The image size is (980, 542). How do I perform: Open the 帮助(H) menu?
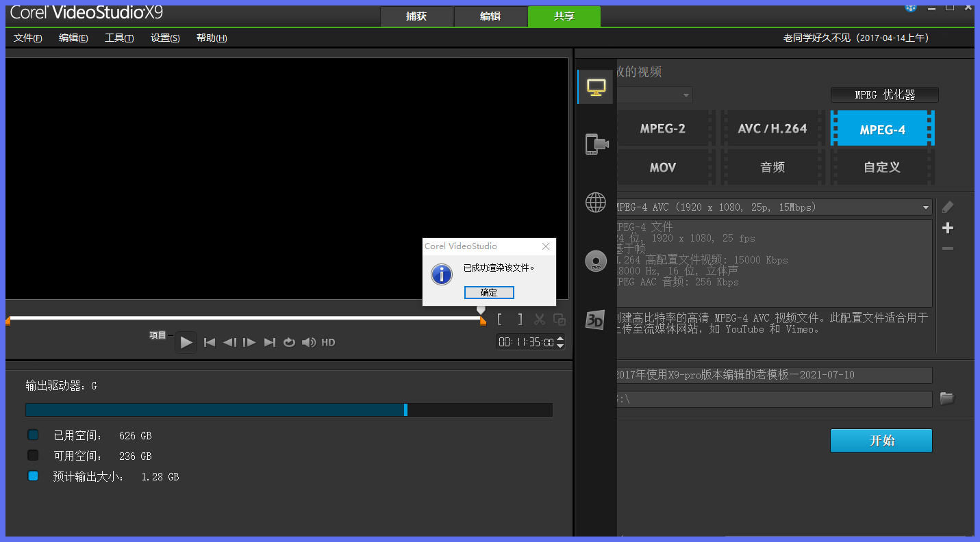coord(212,38)
